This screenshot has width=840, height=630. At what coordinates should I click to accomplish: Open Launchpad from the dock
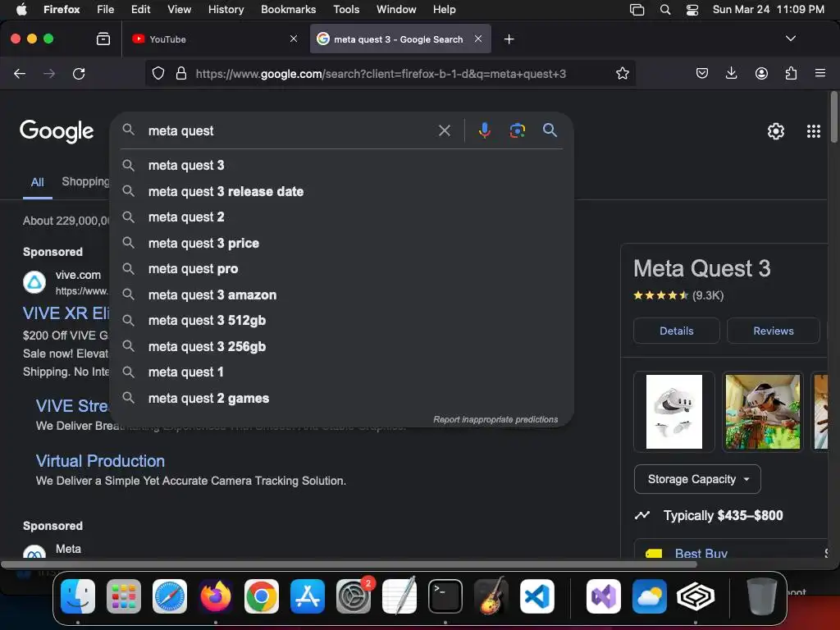[124, 596]
